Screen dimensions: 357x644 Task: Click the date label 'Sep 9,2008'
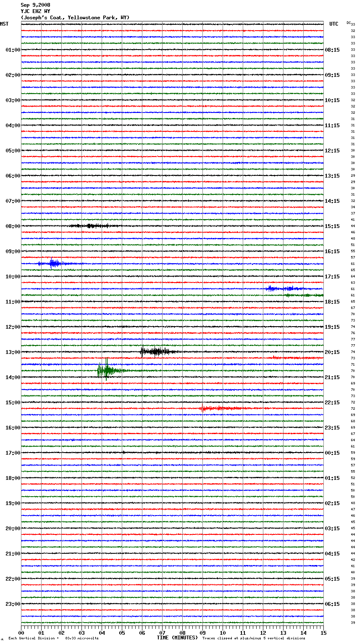(35, 5)
